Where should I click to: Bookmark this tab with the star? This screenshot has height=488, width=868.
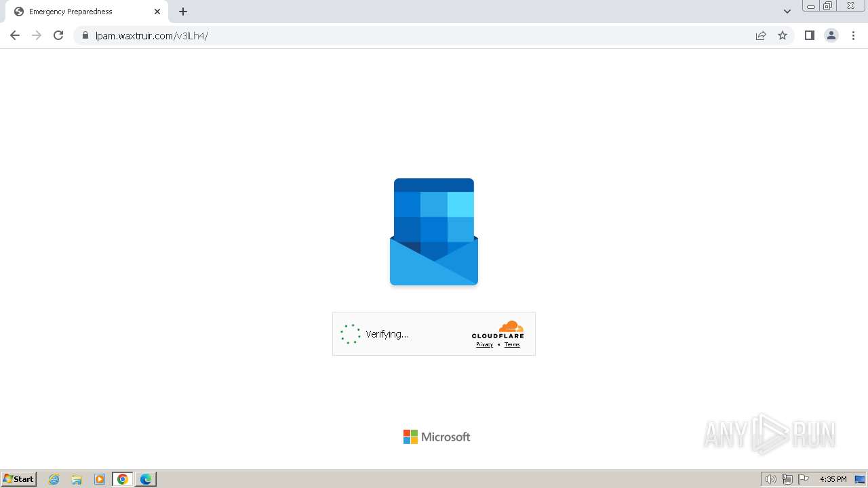click(783, 35)
